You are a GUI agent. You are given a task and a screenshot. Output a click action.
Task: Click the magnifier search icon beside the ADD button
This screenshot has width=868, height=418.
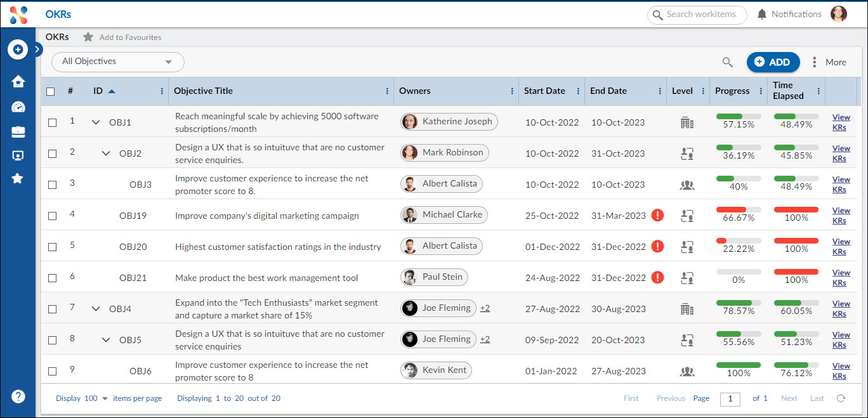[727, 62]
